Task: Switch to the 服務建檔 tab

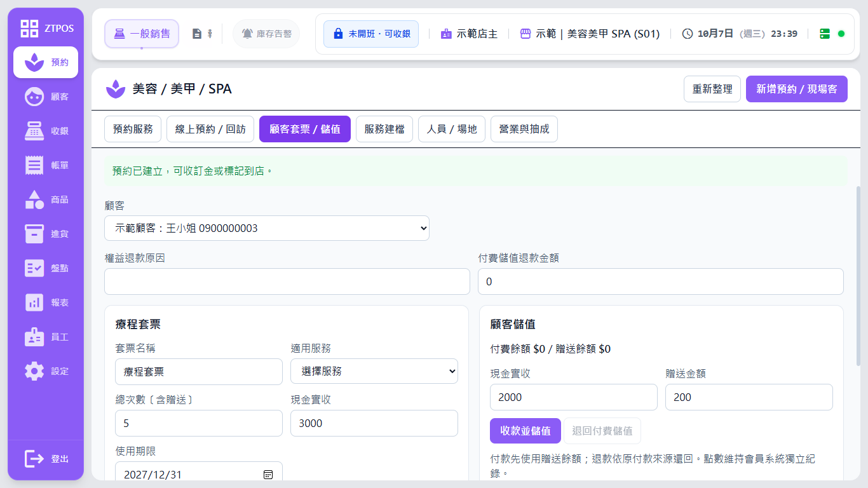Action: tap(384, 129)
